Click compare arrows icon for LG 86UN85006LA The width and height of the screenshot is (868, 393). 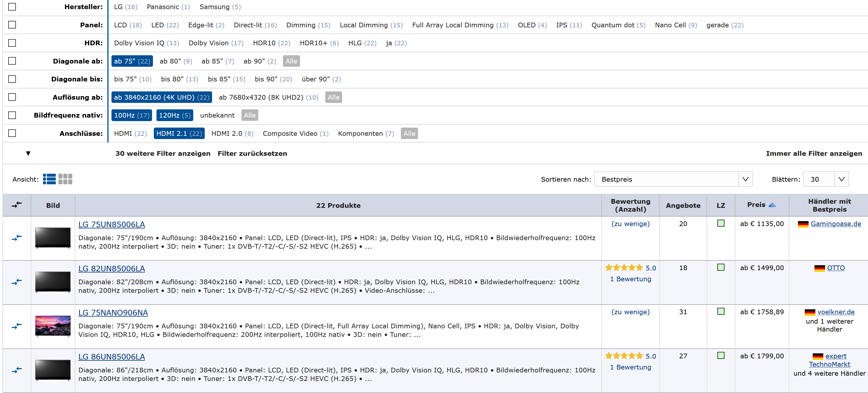(x=16, y=370)
